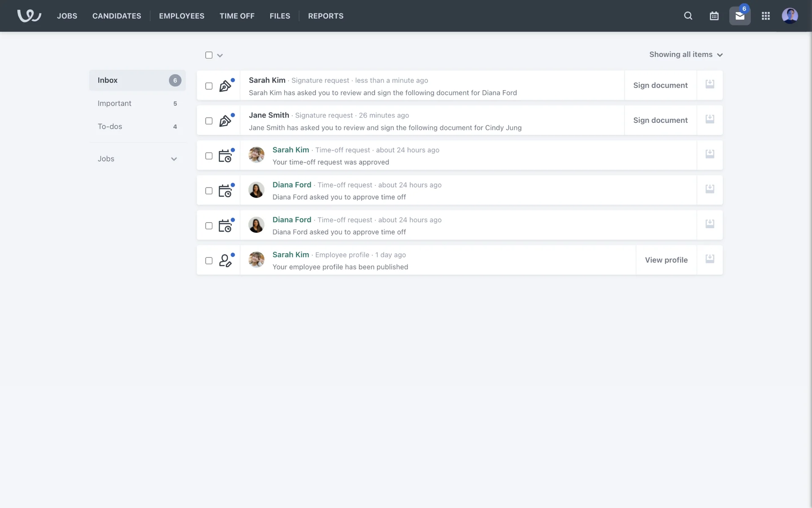Click the Workable logo icon
The width and height of the screenshot is (812, 508).
(x=29, y=16)
